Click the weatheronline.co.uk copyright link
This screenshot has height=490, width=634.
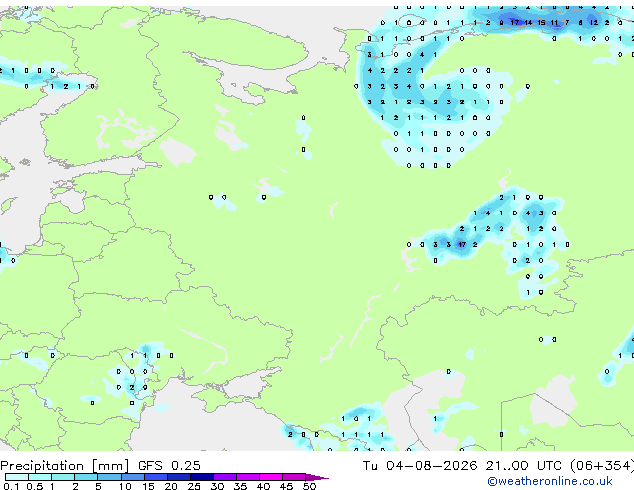(x=550, y=481)
